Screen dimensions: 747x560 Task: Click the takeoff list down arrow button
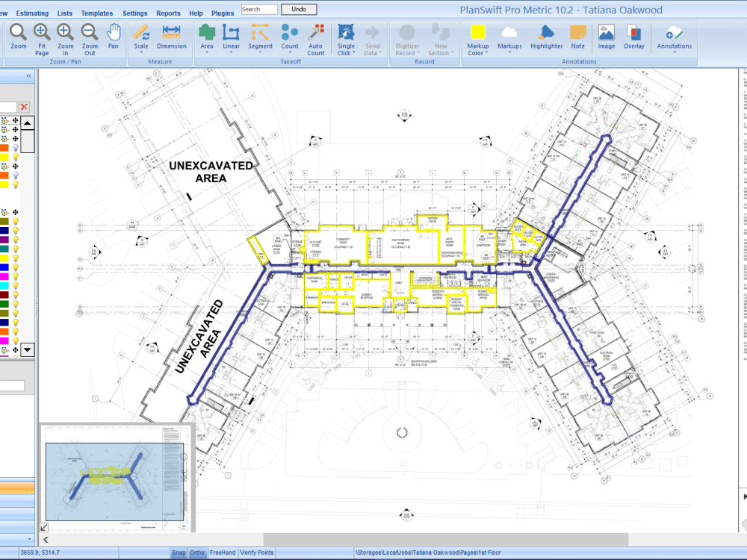28,350
